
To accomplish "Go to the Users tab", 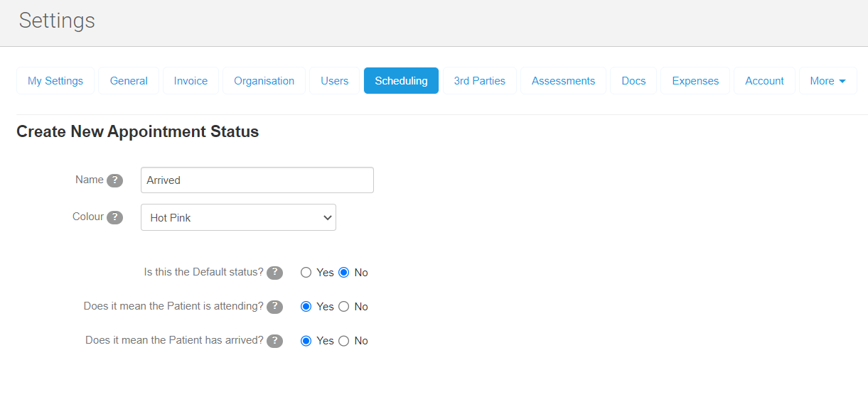I will tap(334, 81).
